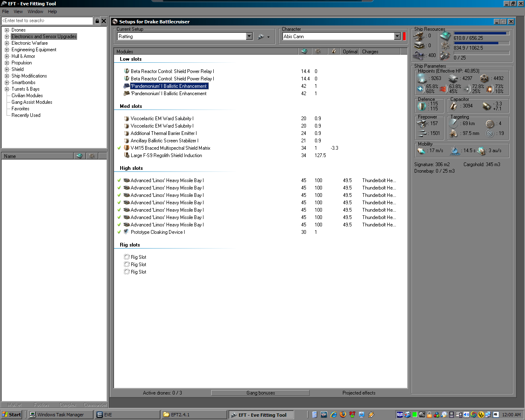Click the capacitor battery icon showing 3094
Viewport: 525px width, 420px height.
click(454, 106)
